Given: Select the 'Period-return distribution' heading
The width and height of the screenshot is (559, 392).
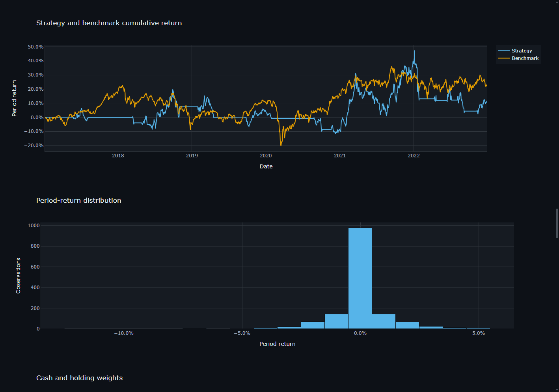Looking at the screenshot, I should 79,200.
